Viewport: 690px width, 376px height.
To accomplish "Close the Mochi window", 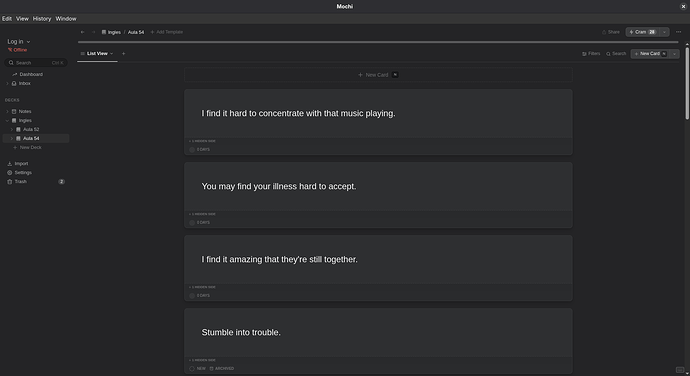I will [683, 6].
